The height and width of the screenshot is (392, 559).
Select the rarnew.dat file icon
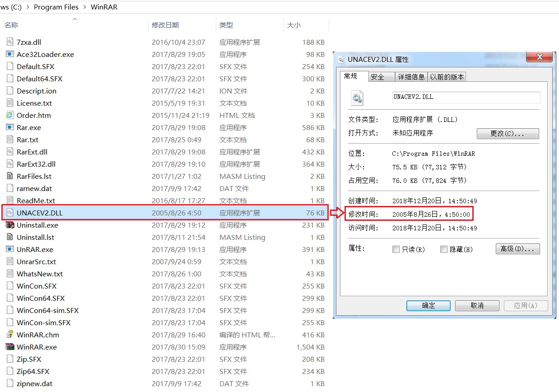tap(10, 188)
